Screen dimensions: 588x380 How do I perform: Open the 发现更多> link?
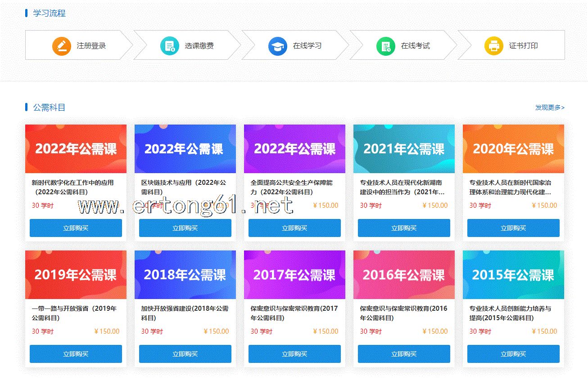click(549, 108)
